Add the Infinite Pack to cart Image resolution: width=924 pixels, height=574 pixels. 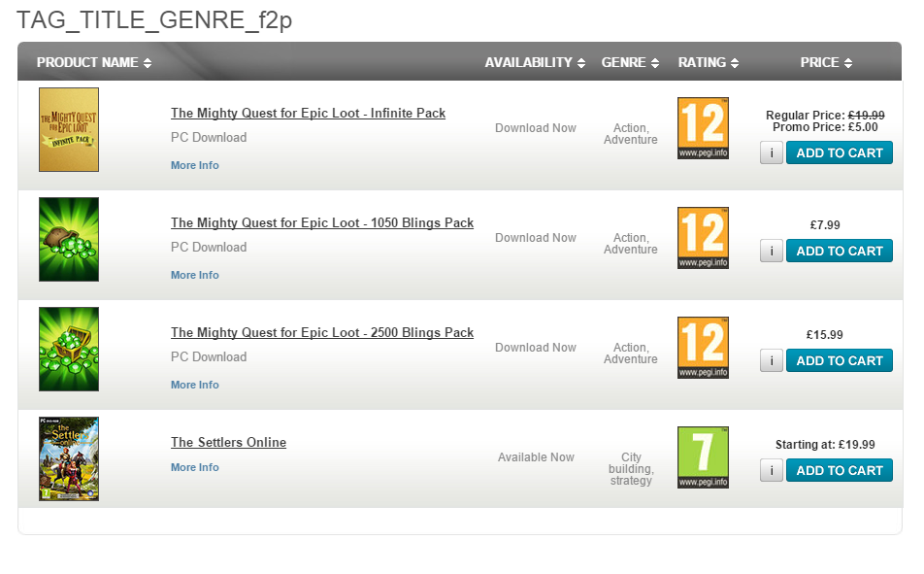tap(840, 152)
